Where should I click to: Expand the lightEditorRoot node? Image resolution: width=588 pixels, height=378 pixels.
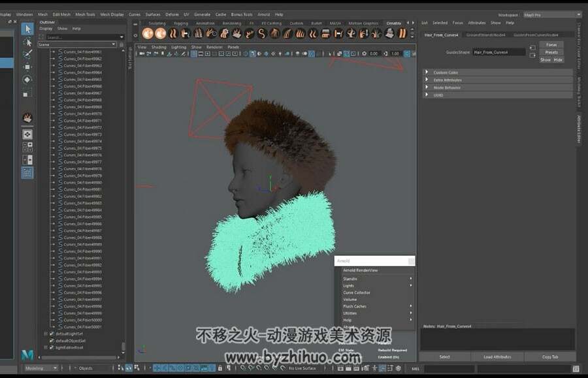pos(46,348)
